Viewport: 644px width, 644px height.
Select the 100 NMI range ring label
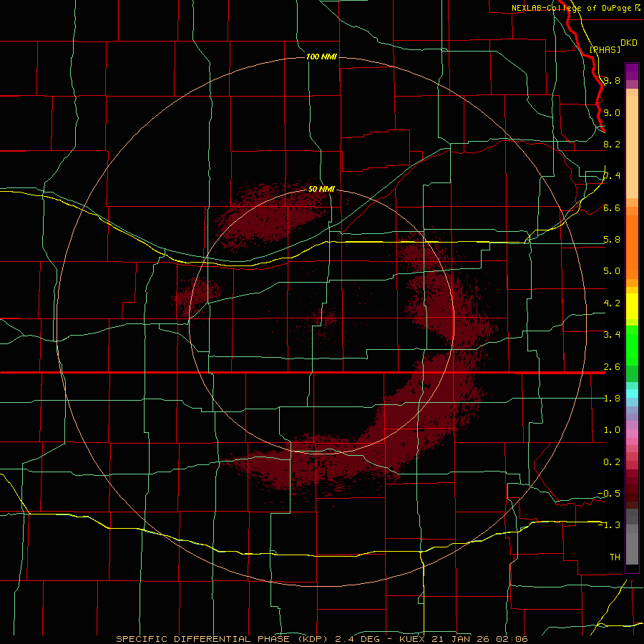pos(321,57)
